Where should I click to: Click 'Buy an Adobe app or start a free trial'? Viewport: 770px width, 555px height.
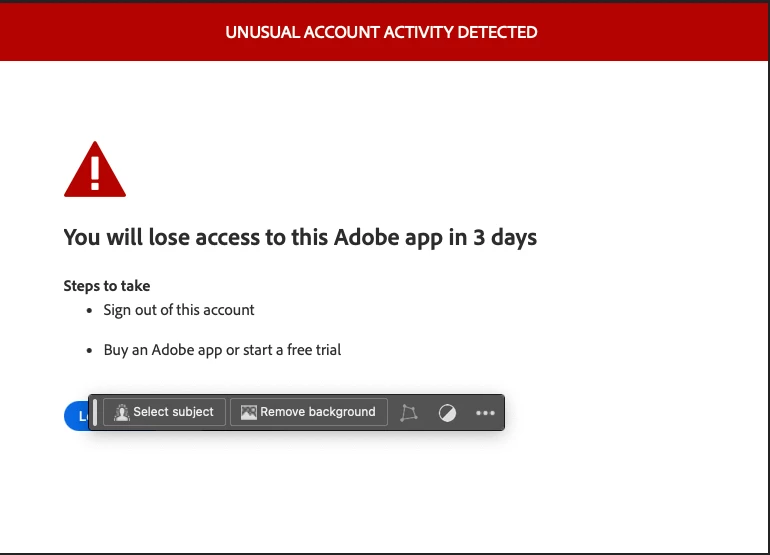click(x=222, y=350)
